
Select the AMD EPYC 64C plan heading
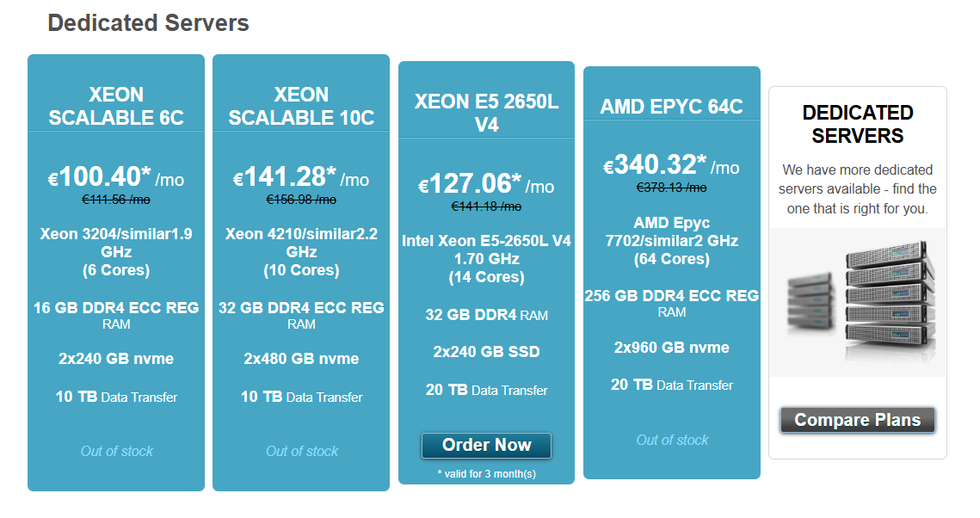pyautogui.click(x=671, y=108)
